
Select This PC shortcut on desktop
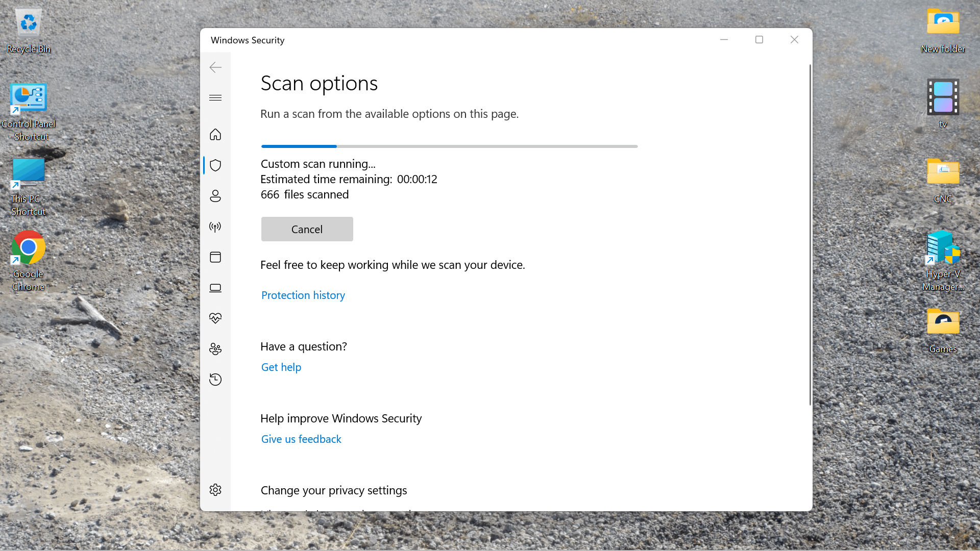click(29, 187)
